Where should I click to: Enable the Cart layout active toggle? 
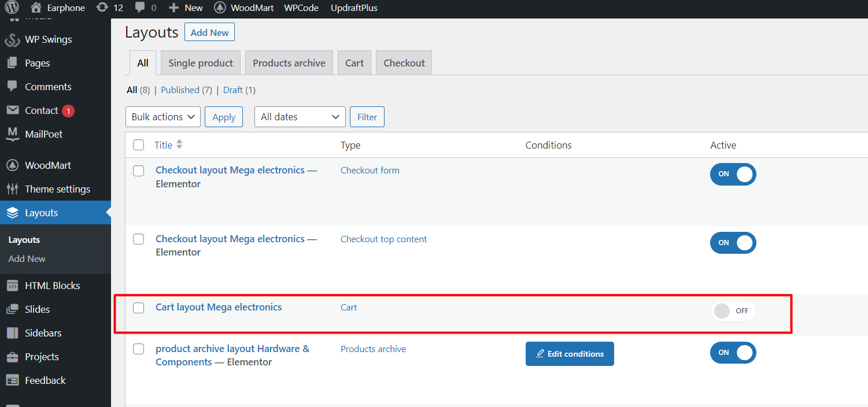[733, 311]
